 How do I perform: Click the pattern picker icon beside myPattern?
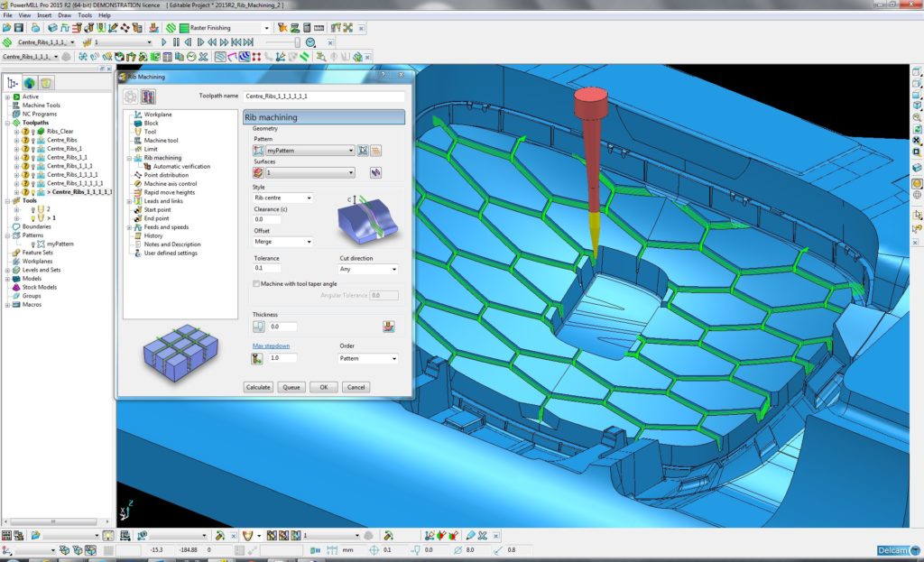(x=363, y=151)
